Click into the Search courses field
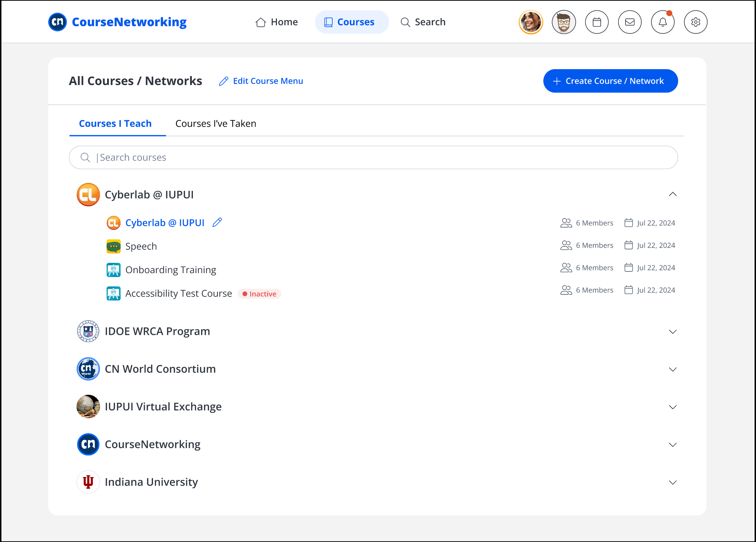Image resolution: width=756 pixels, height=542 pixels. click(x=373, y=157)
